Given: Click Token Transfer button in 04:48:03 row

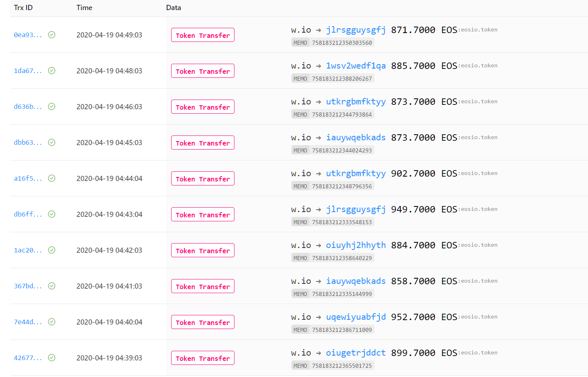Looking at the screenshot, I should click(x=203, y=71).
